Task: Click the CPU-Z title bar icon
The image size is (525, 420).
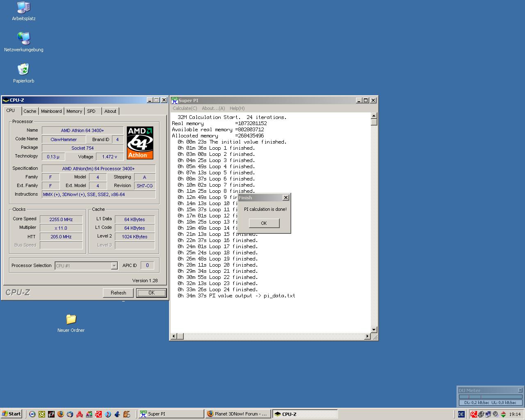Action: pos(6,100)
